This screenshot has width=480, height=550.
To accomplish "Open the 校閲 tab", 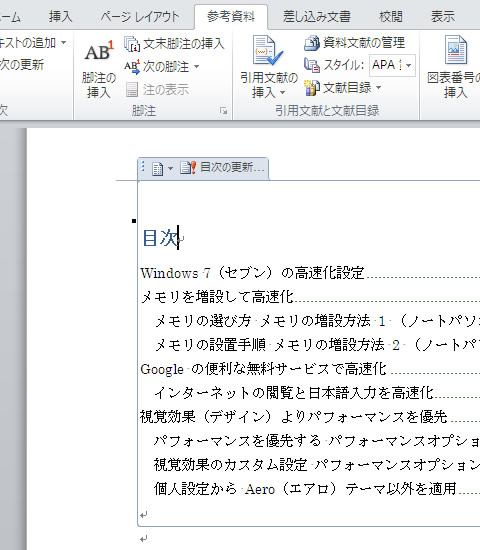I will coord(391,16).
